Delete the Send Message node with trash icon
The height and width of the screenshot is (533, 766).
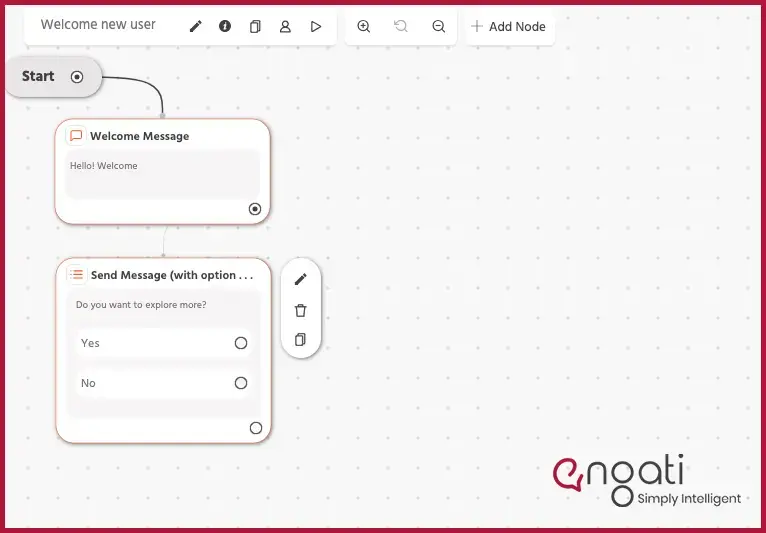point(300,310)
